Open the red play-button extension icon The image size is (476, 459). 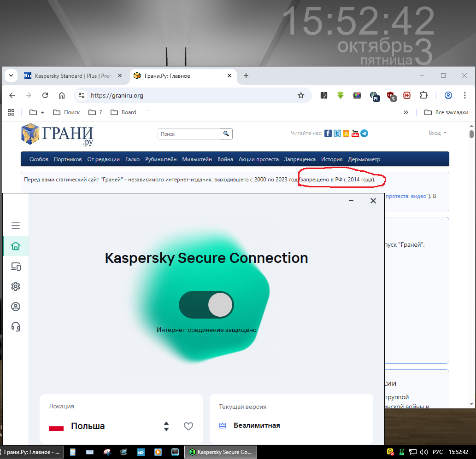click(x=407, y=95)
